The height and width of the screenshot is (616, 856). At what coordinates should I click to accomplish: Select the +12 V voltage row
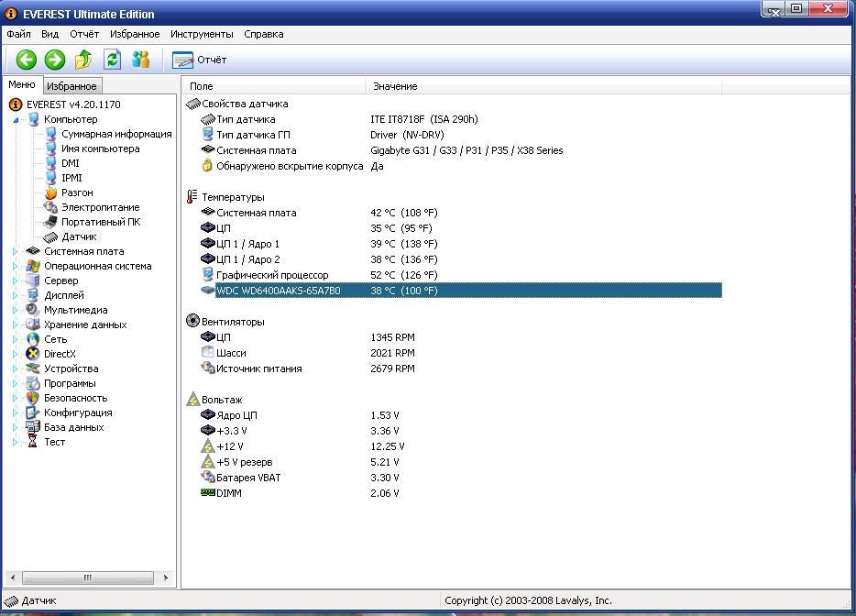tap(461, 446)
